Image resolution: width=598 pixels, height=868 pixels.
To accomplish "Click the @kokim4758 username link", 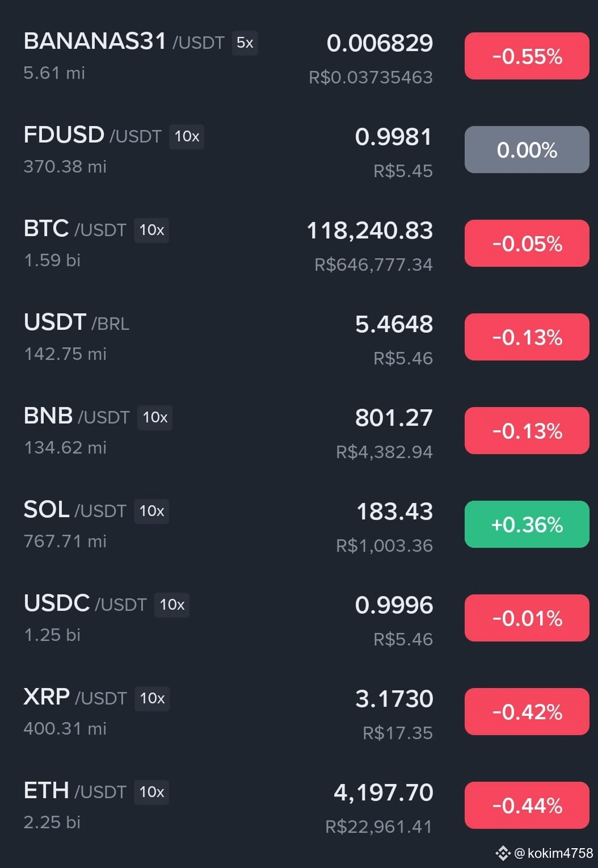I will coord(554,853).
